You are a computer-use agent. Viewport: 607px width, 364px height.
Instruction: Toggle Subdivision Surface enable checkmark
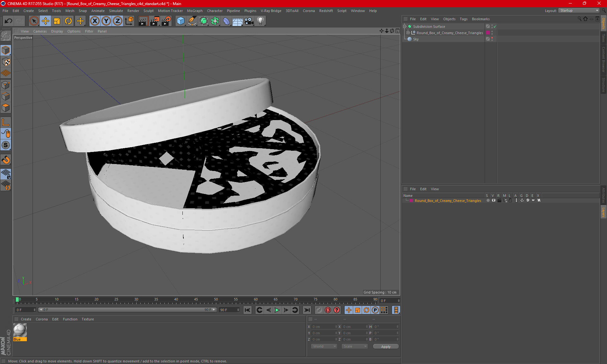pyautogui.click(x=495, y=27)
